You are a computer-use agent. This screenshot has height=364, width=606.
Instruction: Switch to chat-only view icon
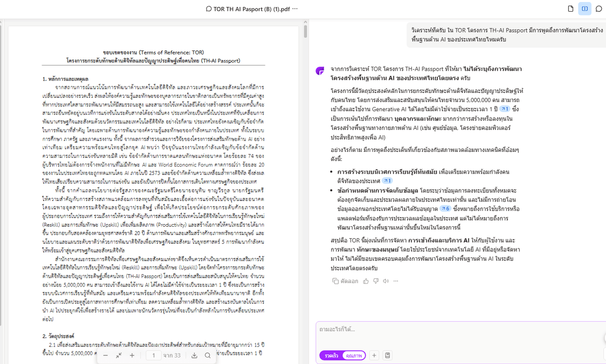click(599, 9)
